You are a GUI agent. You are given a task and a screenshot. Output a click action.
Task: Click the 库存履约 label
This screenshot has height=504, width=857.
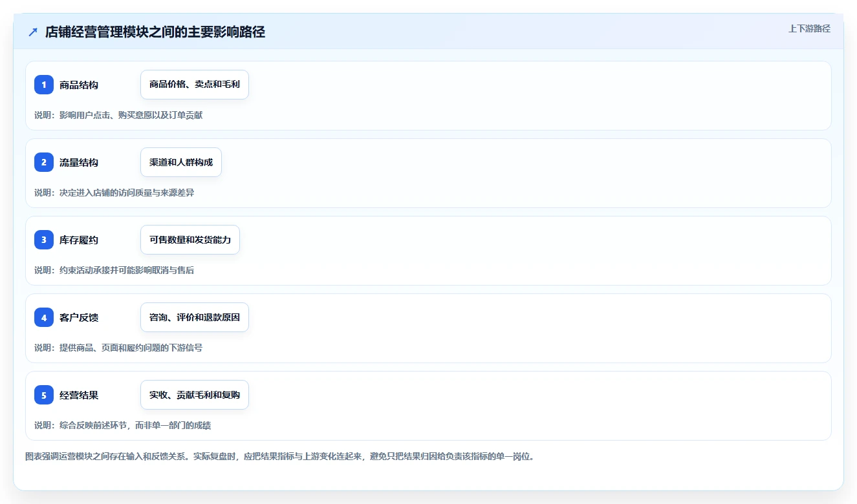[79, 240]
